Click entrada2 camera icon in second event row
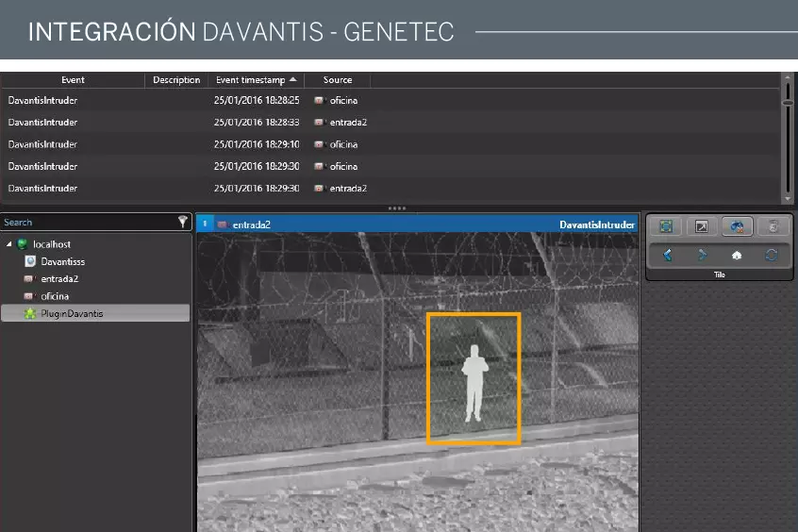798x532 pixels. (319, 123)
